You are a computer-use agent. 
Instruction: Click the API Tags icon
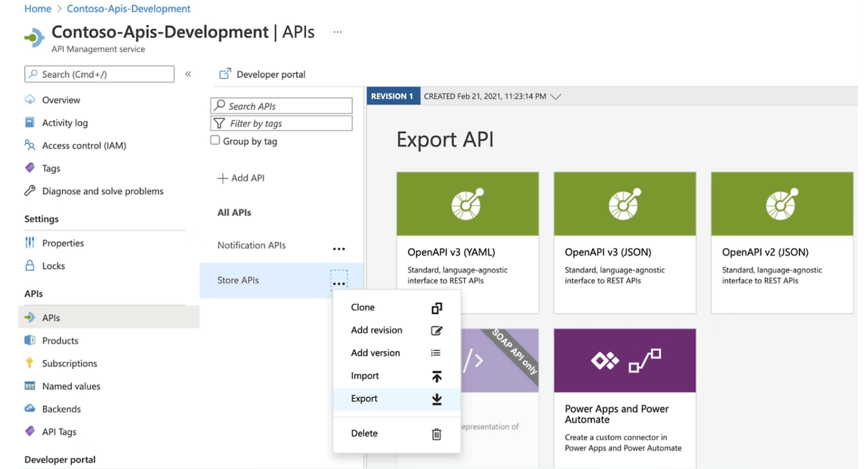[30, 431]
